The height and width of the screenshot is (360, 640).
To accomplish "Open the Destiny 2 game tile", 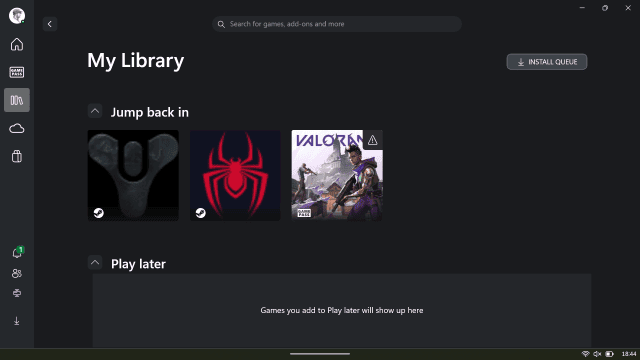I will 133,176.
